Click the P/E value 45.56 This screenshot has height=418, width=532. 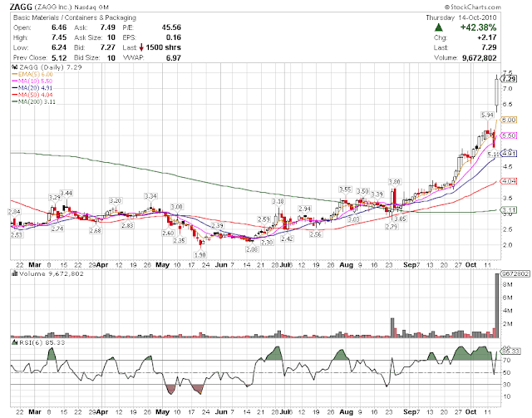pyautogui.click(x=171, y=27)
